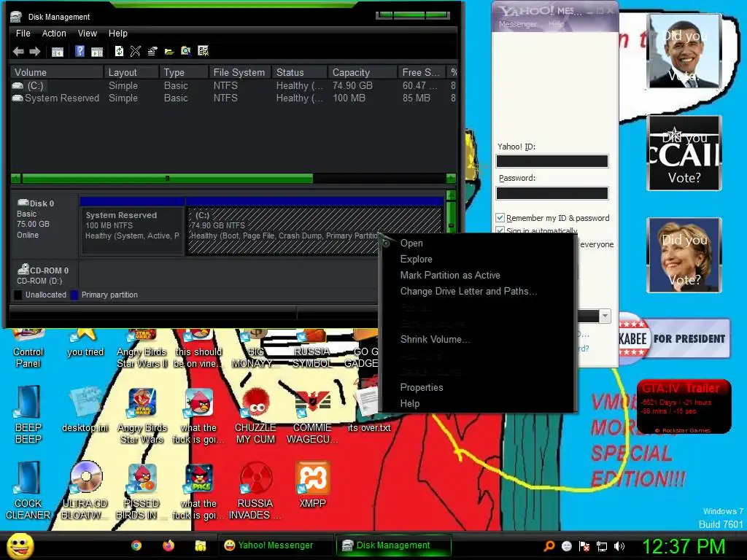Click the KABEE FOR PRESIDENT gadget
Viewport: 747px width, 560px height.
674,338
